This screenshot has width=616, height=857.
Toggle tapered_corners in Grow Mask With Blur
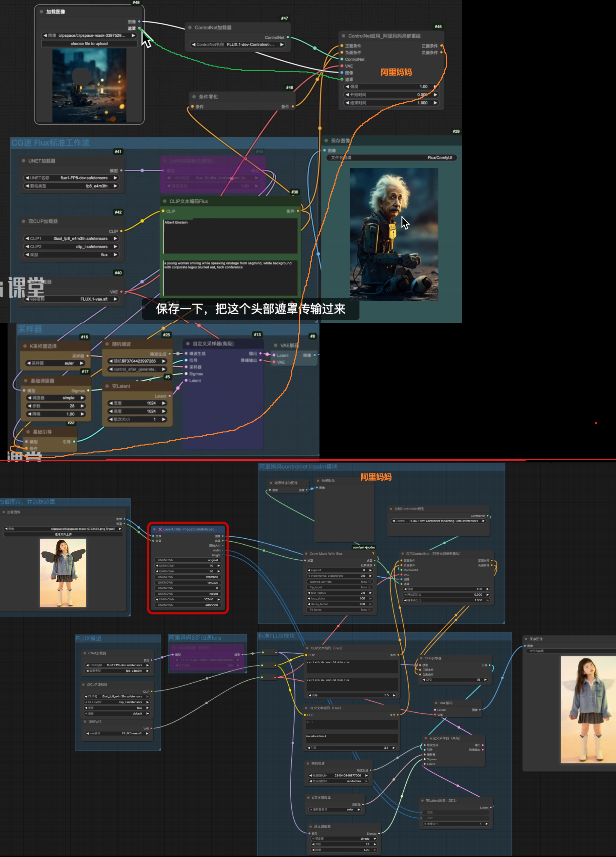(339, 582)
